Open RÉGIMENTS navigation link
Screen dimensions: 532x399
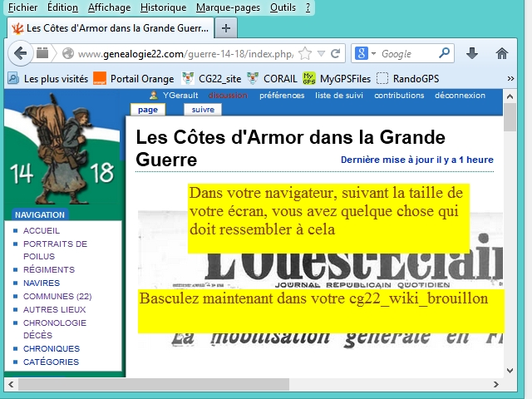click(x=49, y=269)
